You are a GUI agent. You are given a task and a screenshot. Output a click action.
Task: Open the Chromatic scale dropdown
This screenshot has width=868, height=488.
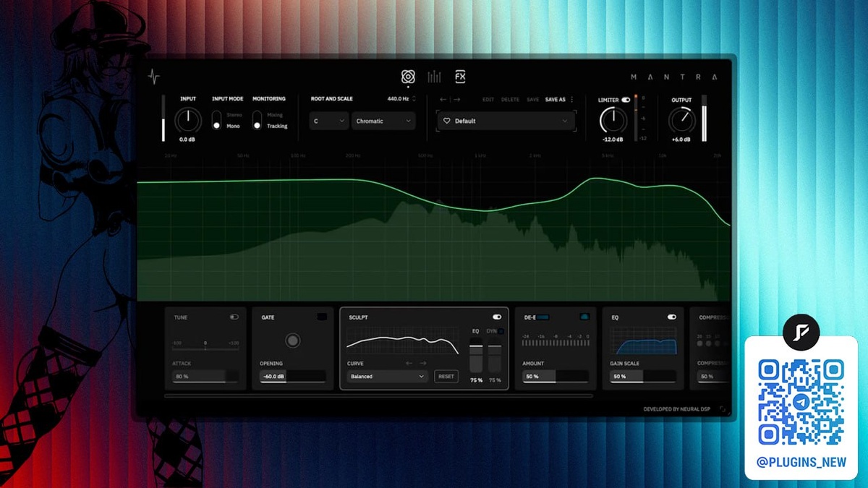(x=383, y=121)
